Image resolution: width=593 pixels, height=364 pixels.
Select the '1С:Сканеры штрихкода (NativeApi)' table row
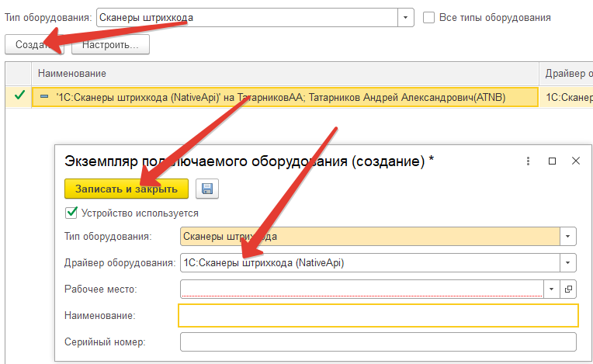coord(285,98)
